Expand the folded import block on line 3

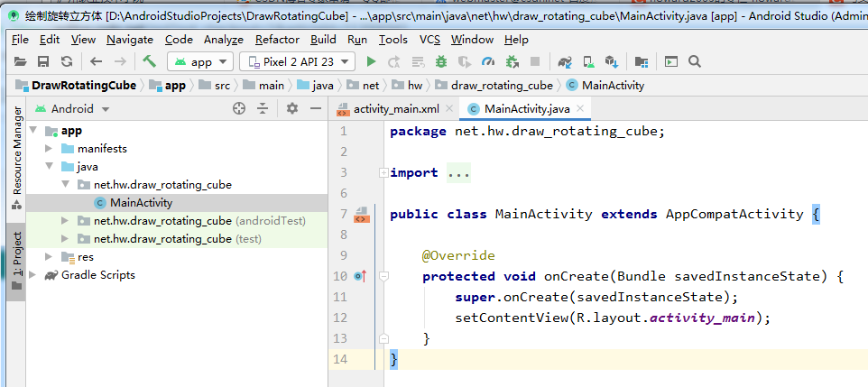pyautogui.click(x=383, y=172)
